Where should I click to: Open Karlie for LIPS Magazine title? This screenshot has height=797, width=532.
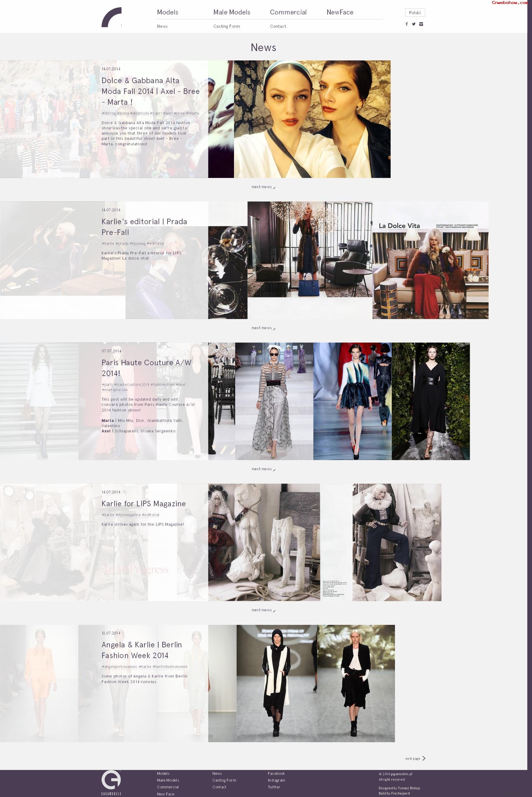[x=143, y=504]
